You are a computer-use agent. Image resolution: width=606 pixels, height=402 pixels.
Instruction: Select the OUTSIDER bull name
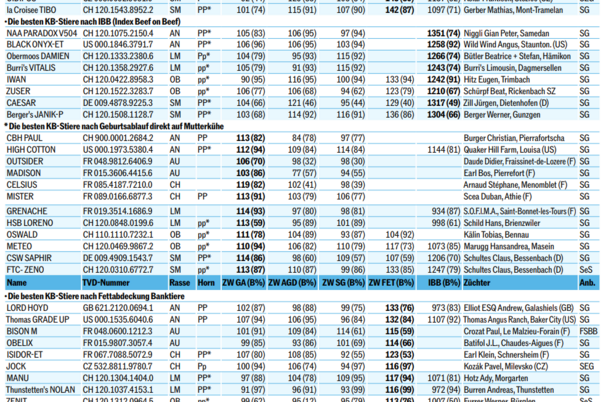pyautogui.click(x=25, y=162)
